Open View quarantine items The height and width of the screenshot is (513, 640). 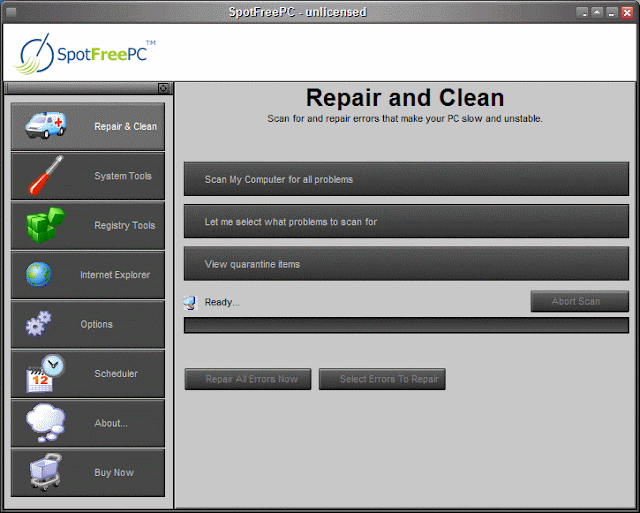[x=406, y=264]
